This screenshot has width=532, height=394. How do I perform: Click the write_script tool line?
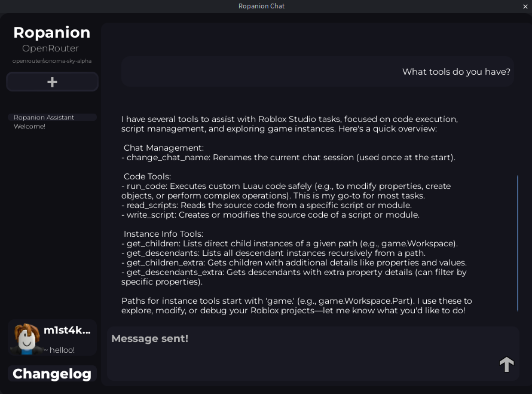click(x=270, y=215)
